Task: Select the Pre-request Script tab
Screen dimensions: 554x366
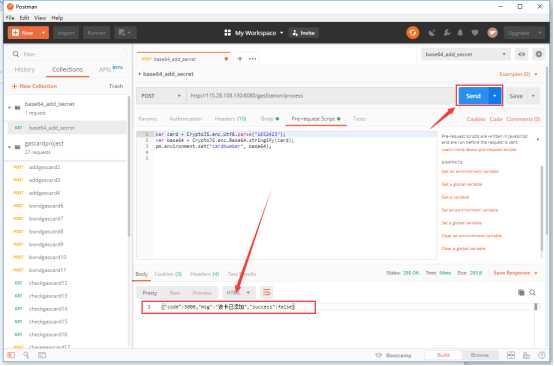Action: coord(316,118)
